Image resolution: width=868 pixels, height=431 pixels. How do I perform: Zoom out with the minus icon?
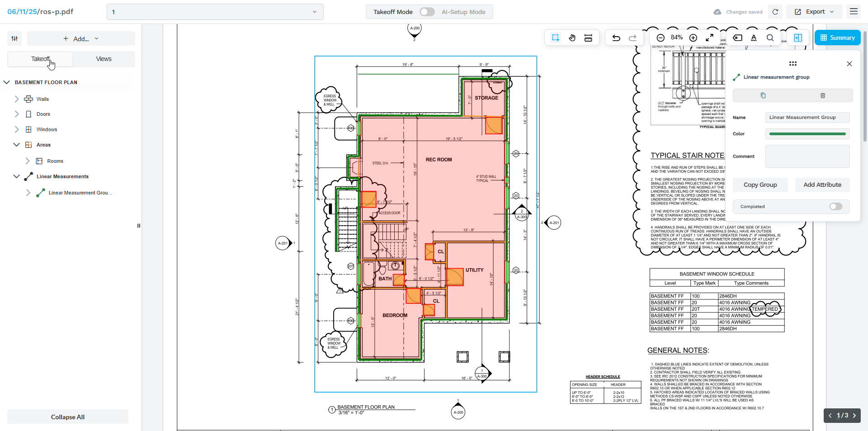point(660,38)
